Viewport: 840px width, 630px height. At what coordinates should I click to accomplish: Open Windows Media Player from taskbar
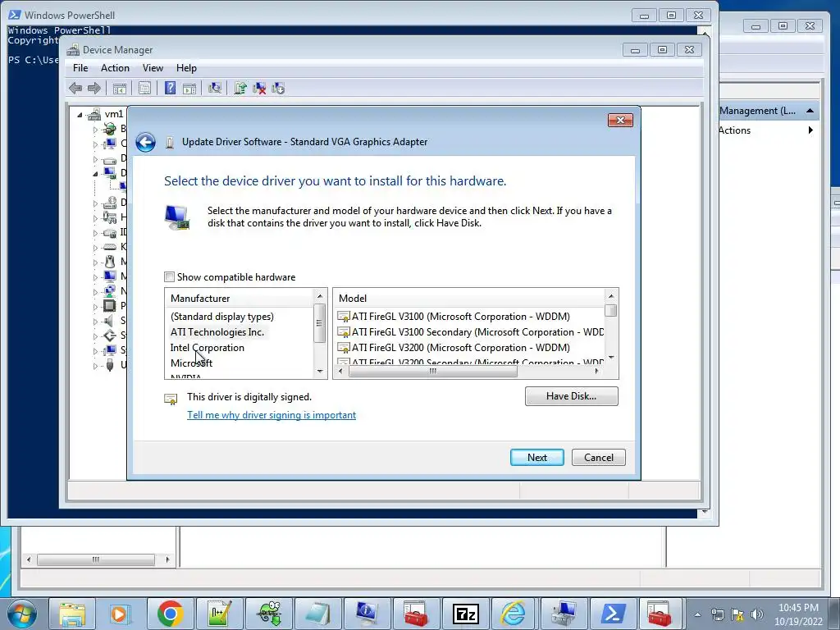(120, 614)
